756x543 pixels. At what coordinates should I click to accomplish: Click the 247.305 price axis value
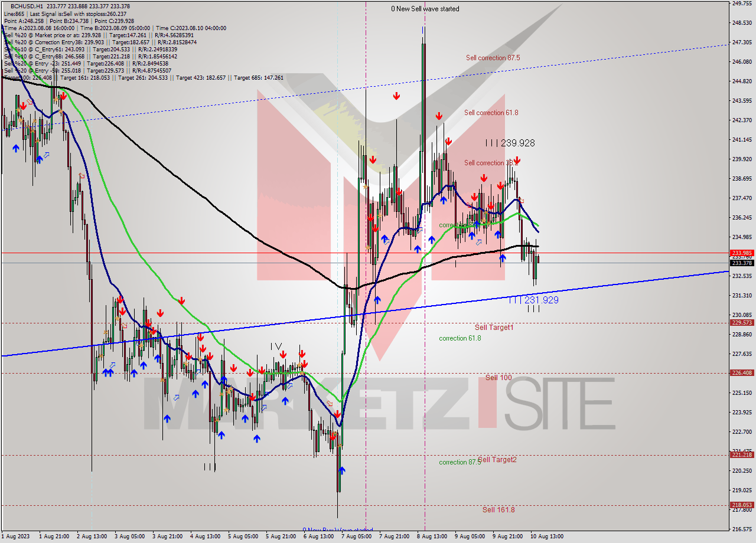(742, 42)
